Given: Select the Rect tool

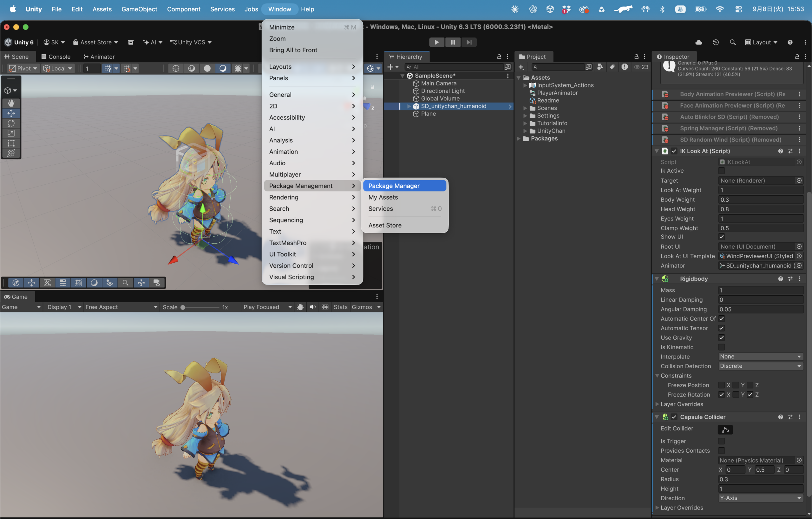Looking at the screenshot, I should [11, 143].
